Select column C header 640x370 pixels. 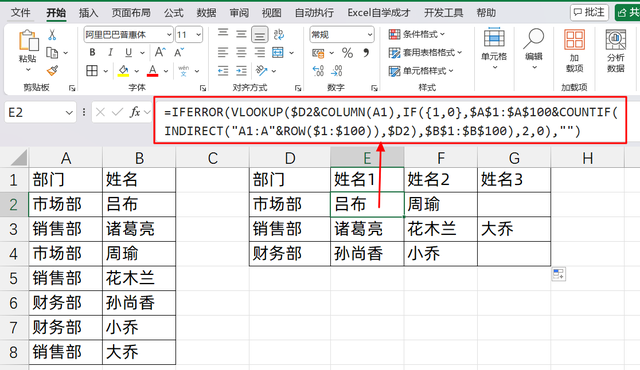click(x=212, y=158)
